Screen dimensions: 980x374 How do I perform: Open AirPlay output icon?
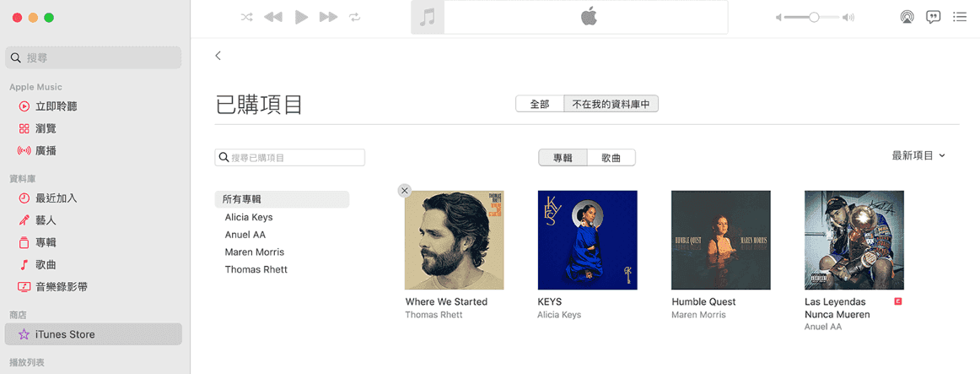[x=907, y=18]
